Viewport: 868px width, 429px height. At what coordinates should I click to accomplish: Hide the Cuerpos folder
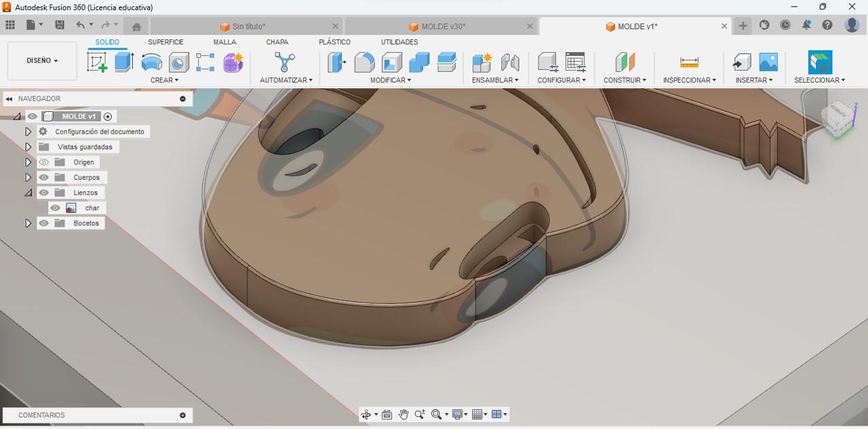point(44,177)
